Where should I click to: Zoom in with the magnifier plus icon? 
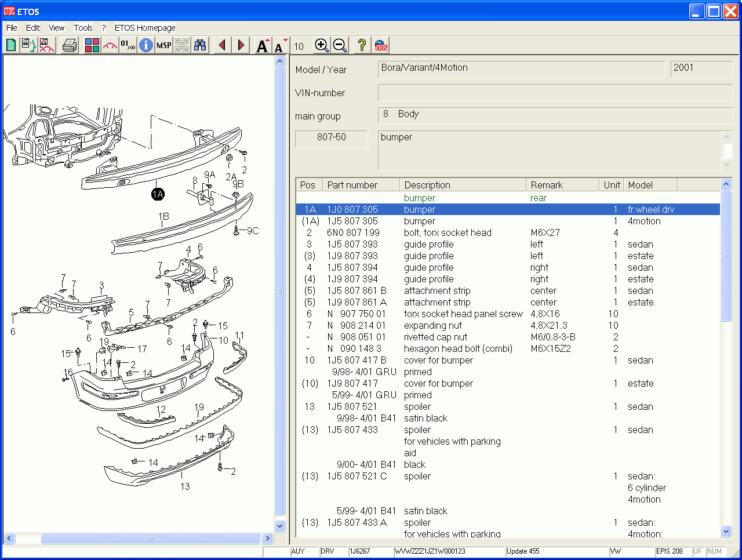pos(322,45)
